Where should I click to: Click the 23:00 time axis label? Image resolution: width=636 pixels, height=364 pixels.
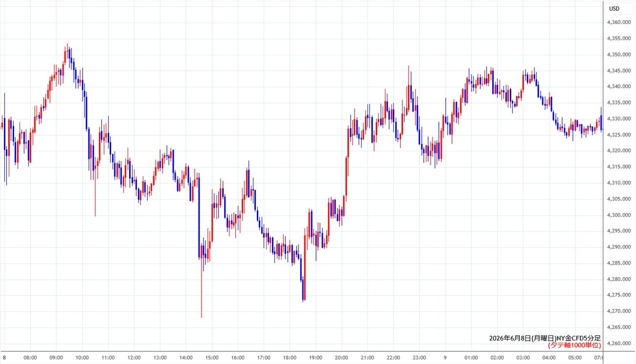pos(419,358)
